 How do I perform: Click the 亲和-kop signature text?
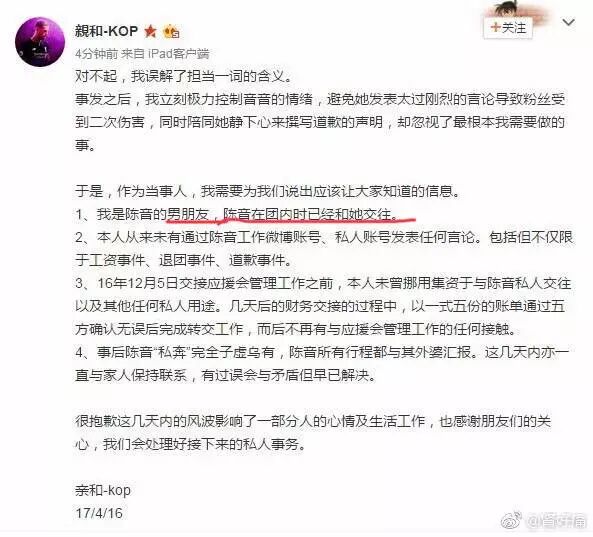coord(103,490)
